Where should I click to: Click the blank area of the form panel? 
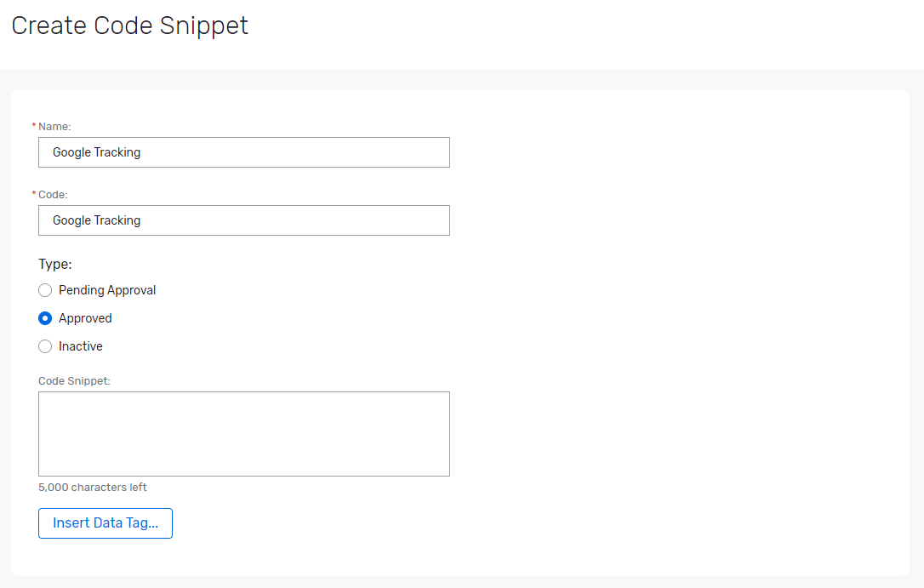pyautogui.click(x=681, y=340)
